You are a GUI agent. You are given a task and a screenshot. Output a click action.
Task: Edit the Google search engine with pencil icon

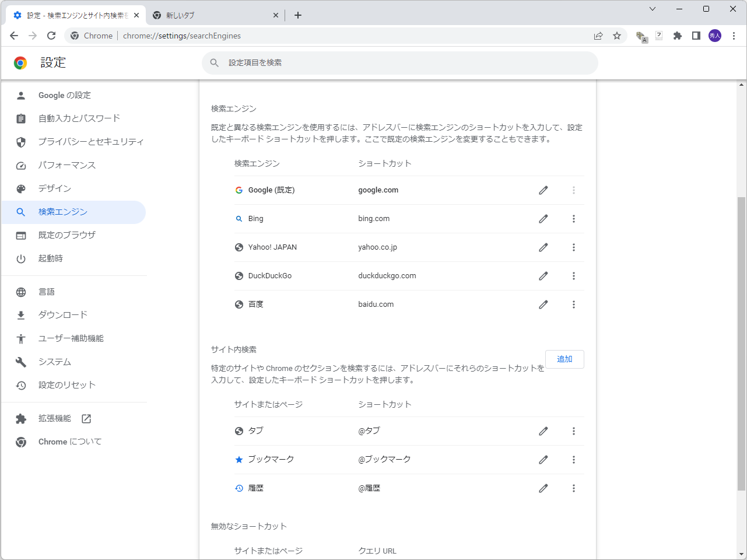(x=543, y=190)
